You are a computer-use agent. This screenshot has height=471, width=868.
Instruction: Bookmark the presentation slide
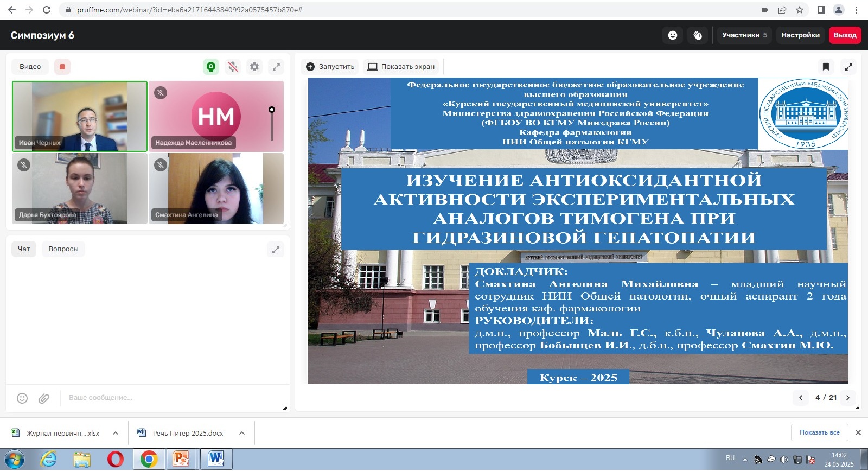pos(826,67)
